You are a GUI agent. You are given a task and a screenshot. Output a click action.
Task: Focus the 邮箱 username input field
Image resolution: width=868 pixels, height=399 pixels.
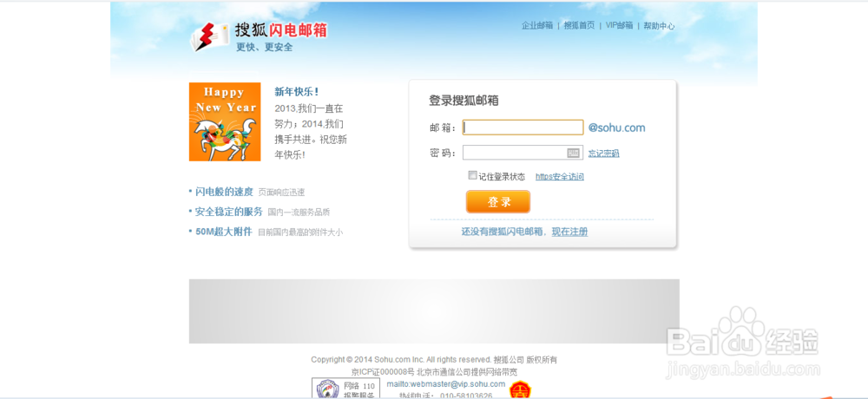[x=523, y=128]
